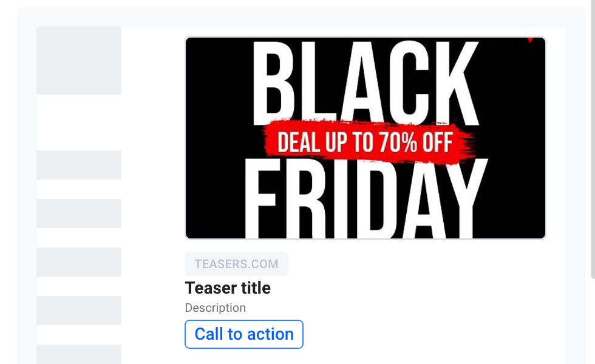
Task: Open the TEASERS.COM domain label
Action: [x=236, y=264]
